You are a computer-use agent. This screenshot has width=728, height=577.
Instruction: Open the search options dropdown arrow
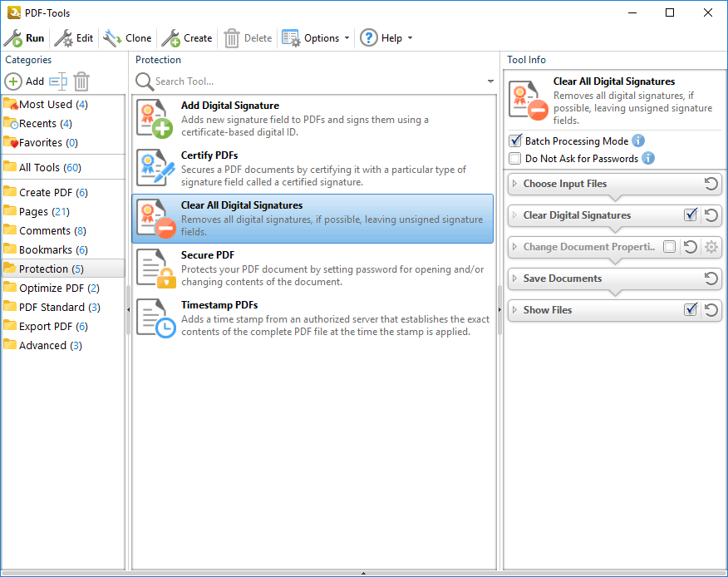pyautogui.click(x=490, y=81)
